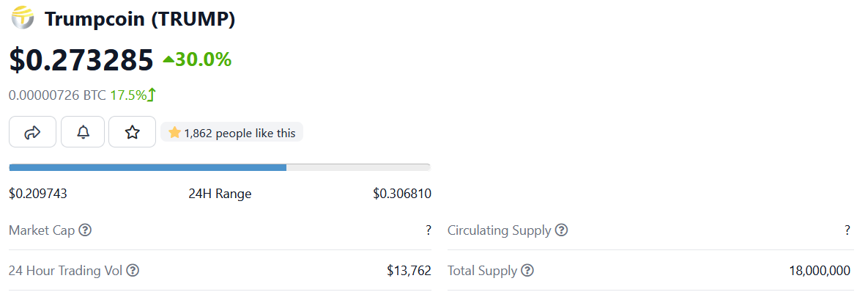Screen dimensions: 868x292
Task: Click the green up triangle beside 30.0%
Action: [168, 59]
